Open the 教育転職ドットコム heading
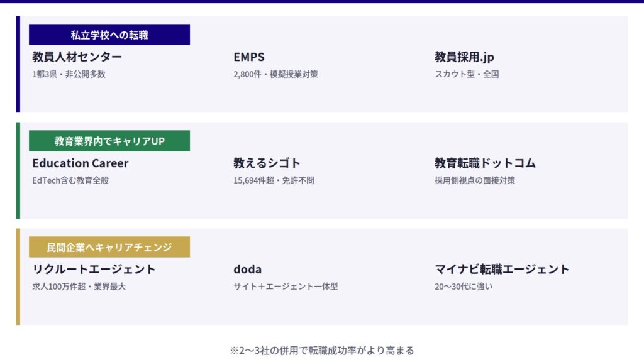644x362 pixels. pos(485,163)
